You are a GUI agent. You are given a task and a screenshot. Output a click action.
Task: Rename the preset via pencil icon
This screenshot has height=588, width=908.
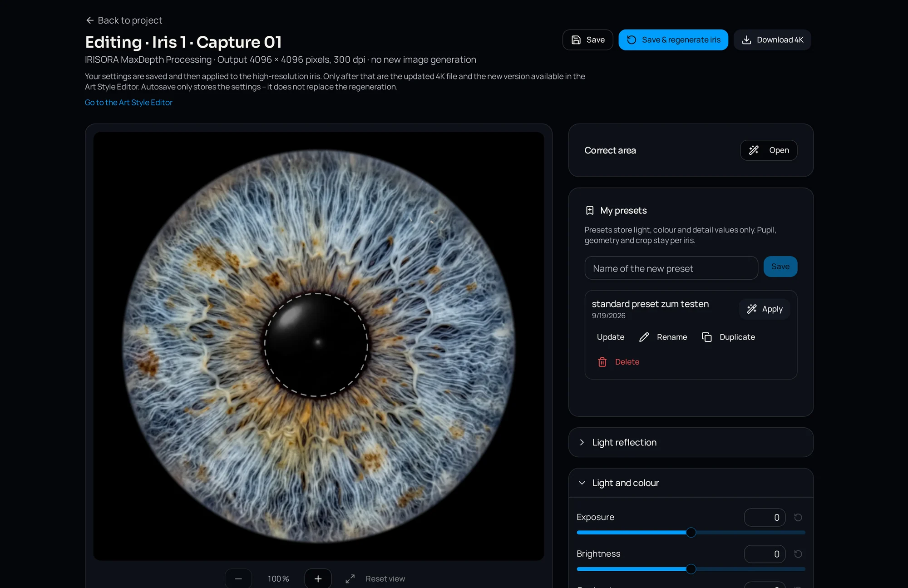pyautogui.click(x=644, y=337)
